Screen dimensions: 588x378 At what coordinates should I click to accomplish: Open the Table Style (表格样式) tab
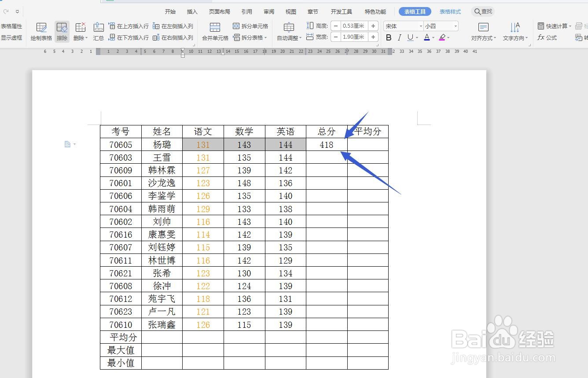tap(450, 11)
